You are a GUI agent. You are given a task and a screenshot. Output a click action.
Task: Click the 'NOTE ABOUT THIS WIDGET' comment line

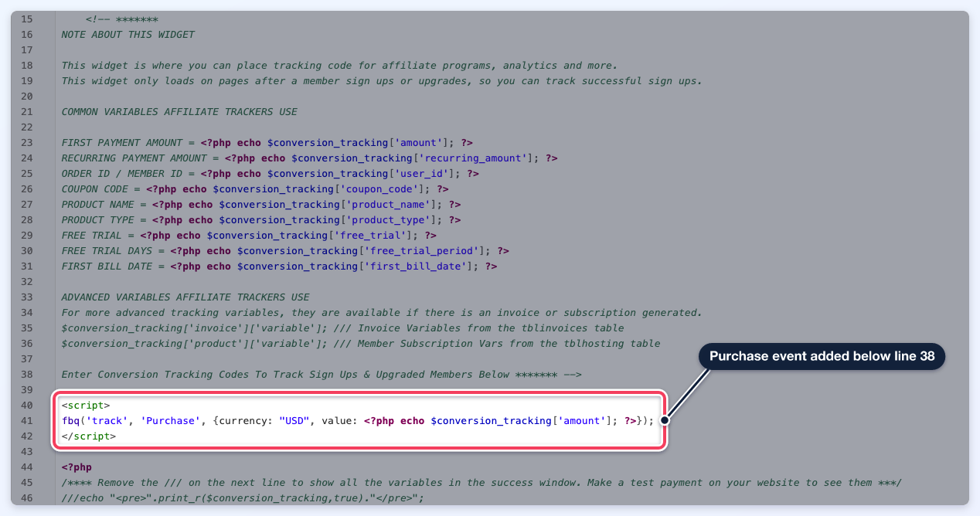tap(128, 35)
